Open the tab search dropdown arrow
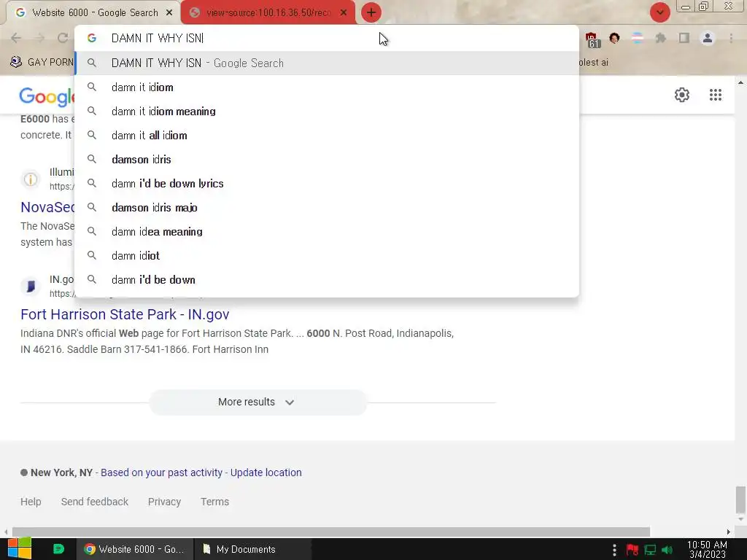The image size is (747, 560). [659, 12]
